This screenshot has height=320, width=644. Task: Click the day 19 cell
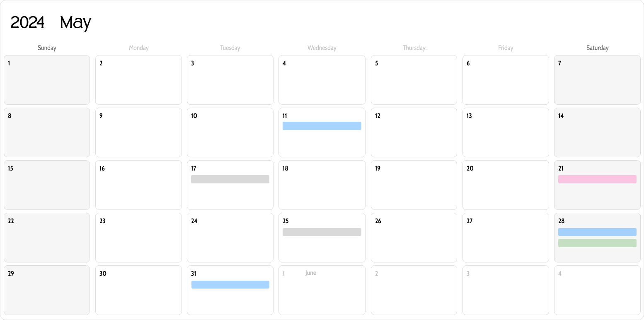coord(414,185)
